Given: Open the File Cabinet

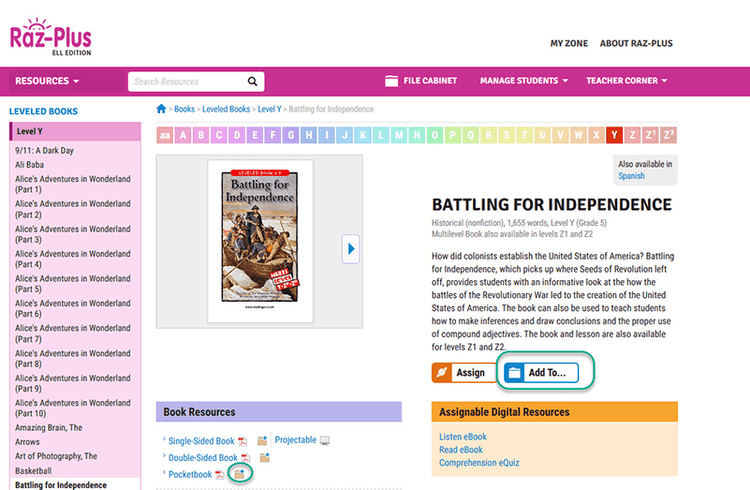Looking at the screenshot, I should [420, 81].
